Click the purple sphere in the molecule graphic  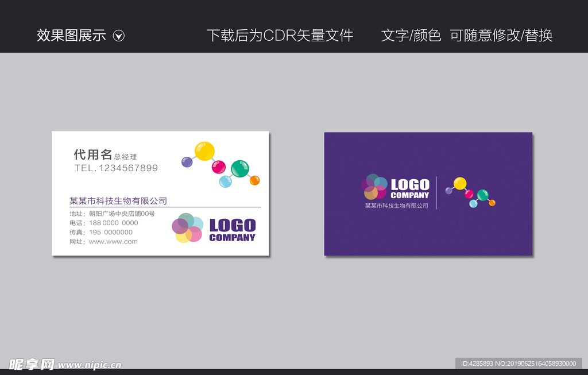click(187, 162)
